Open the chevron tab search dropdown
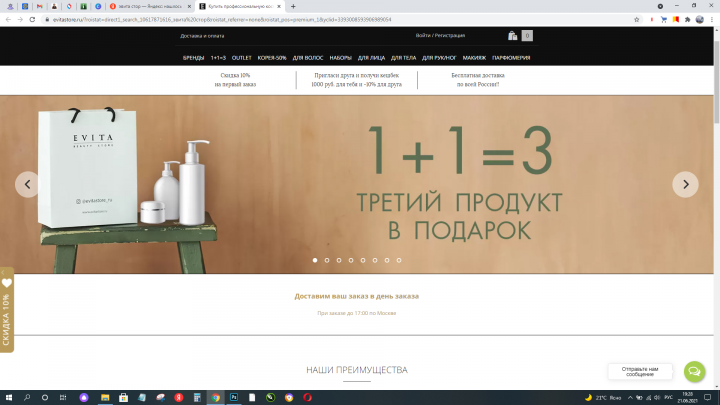Image resolution: width=720 pixels, height=405 pixels. point(660,6)
